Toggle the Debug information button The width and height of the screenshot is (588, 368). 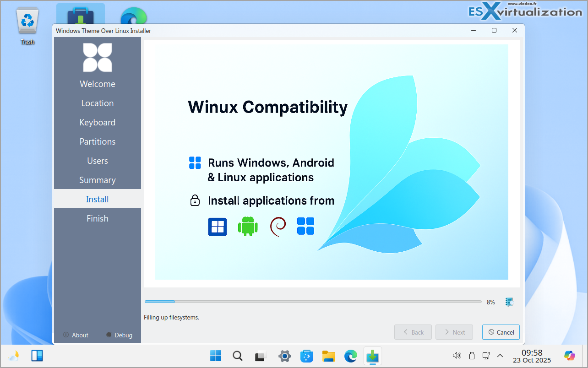119,335
